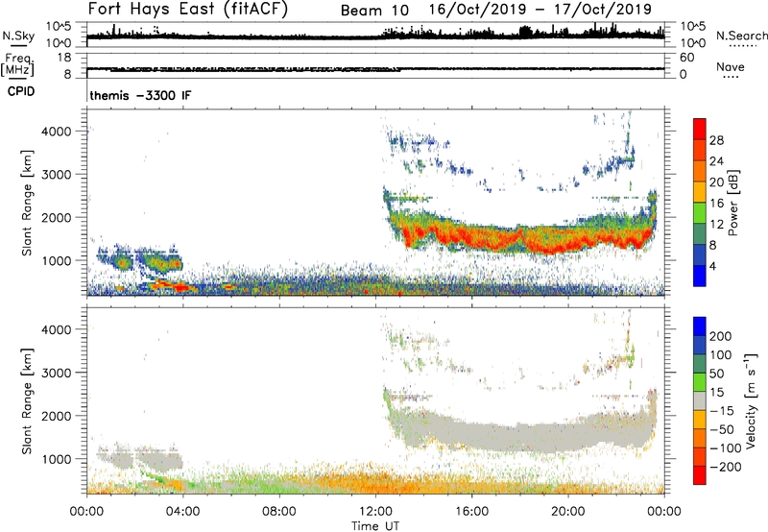Image resolution: width=768 pixels, height=532 pixels.
Task: Pick the light green 12–16 dB power colorbar segment
Action: [x=700, y=213]
